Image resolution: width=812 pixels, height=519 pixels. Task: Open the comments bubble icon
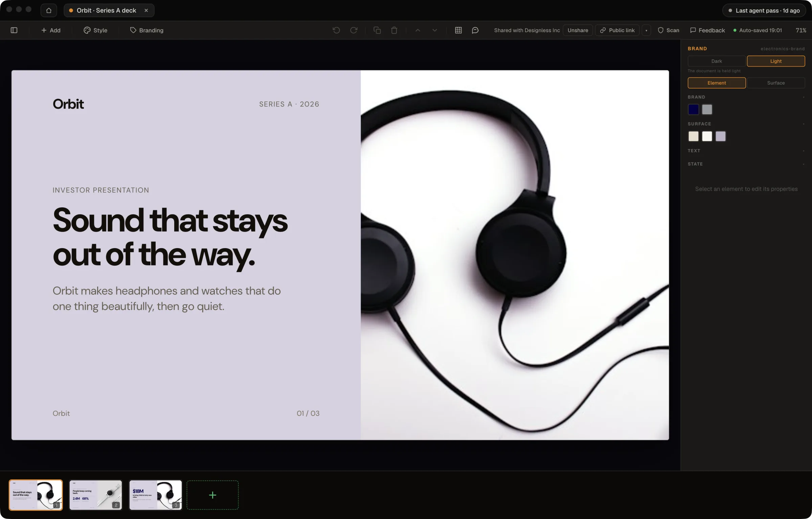pyautogui.click(x=475, y=30)
